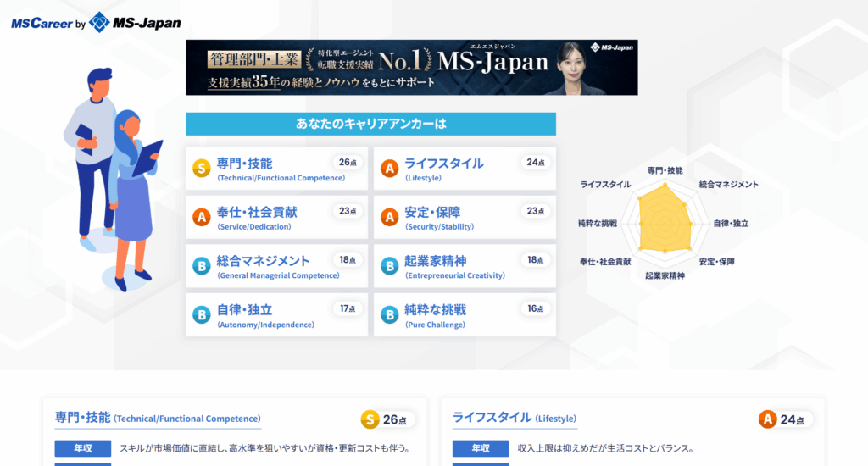868x466 pixels.
Task: Click the 26点 score on 専門・技能 card
Action: [348, 162]
